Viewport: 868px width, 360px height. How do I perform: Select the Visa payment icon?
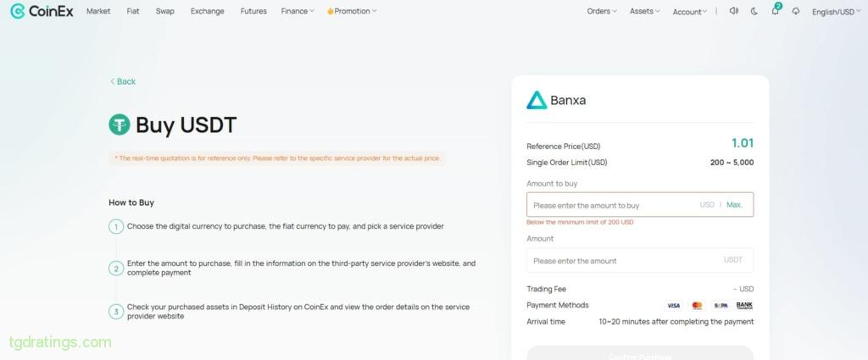click(673, 305)
